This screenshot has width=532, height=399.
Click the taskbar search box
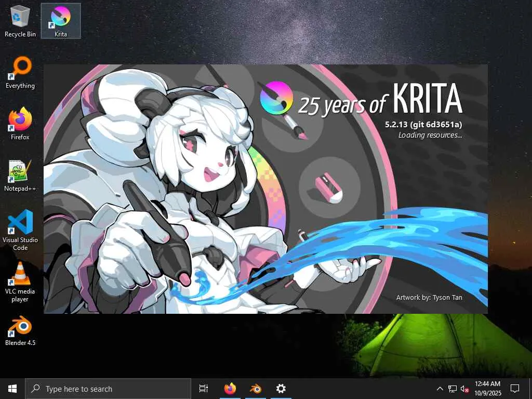click(108, 389)
